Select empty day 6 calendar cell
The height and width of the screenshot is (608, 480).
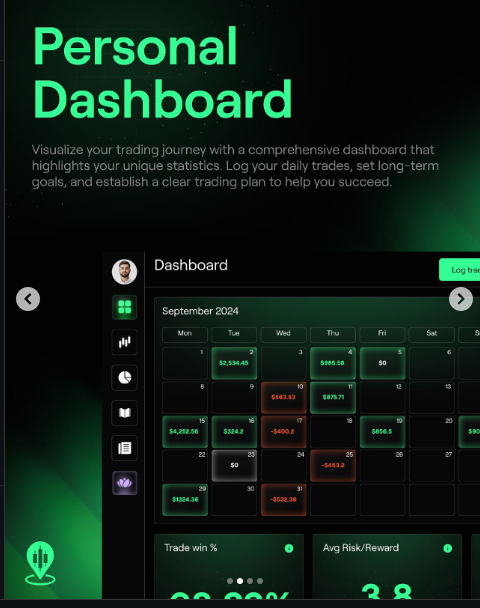pos(432,363)
